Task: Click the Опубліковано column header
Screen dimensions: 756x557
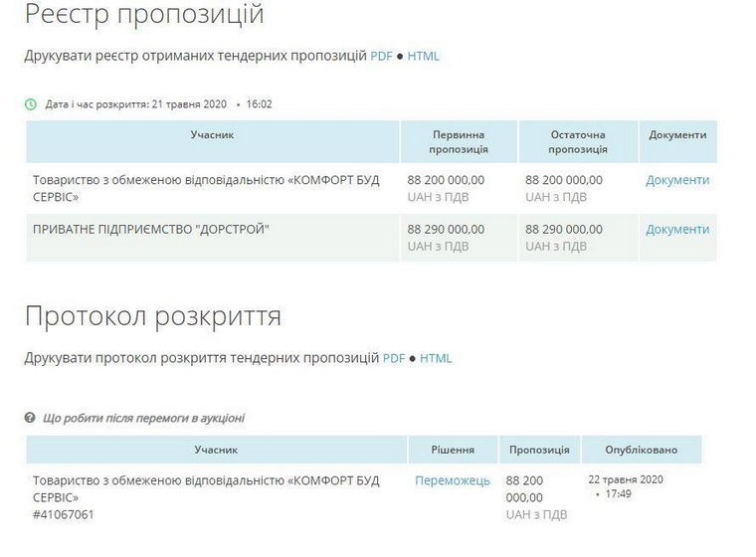Action: pyautogui.click(x=641, y=450)
